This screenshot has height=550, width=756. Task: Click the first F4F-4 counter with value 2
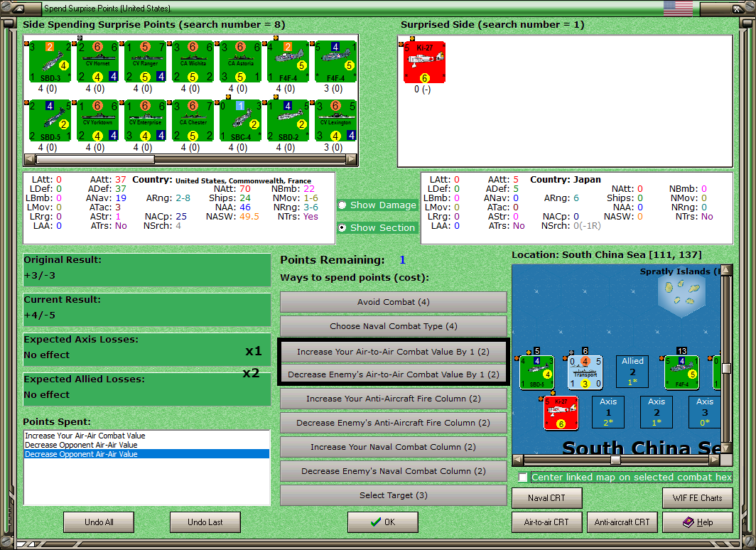pyautogui.click(x=288, y=62)
